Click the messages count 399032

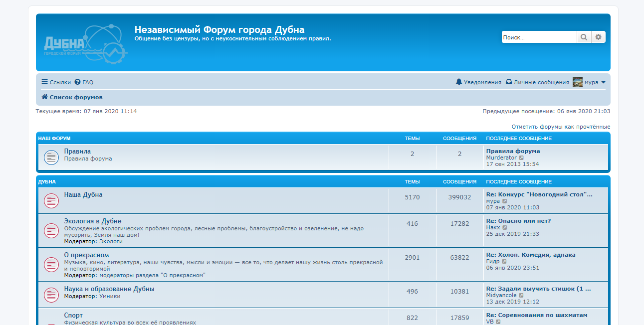pyautogui.click(x=459, y=197)
